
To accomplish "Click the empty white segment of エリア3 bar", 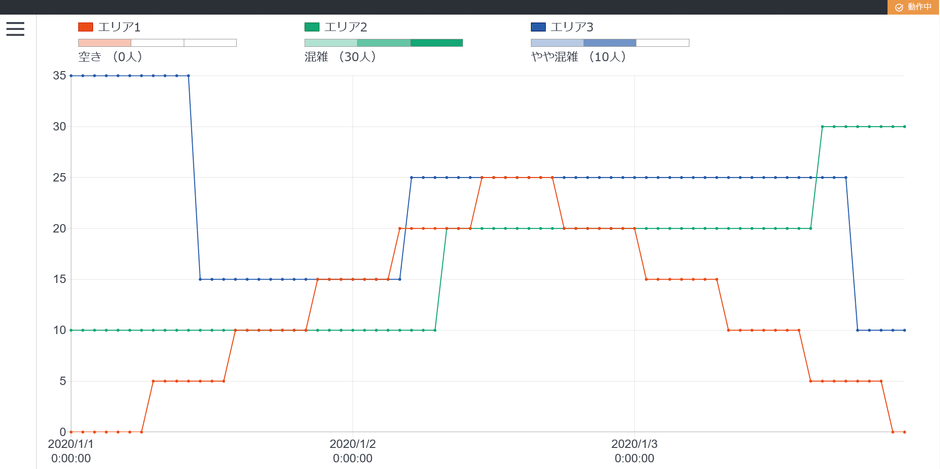I will tap(662, 43).
